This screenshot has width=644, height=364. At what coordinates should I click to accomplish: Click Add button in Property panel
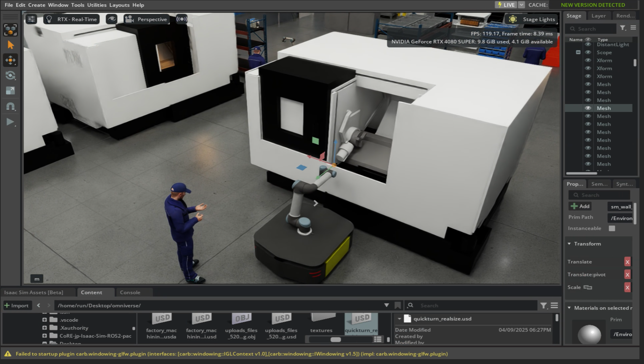coord(580,206)
